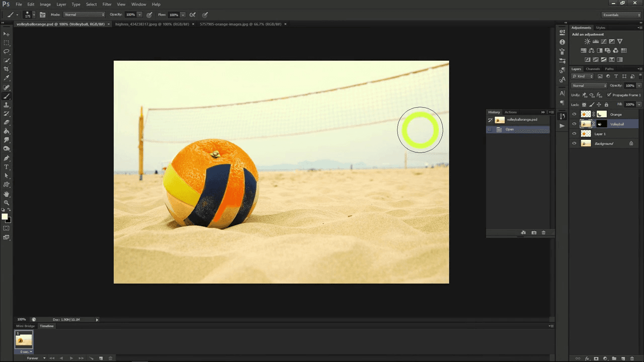The image size is (644, 362).
Task: Select the Hand tool
Action: tap(7, 194)
